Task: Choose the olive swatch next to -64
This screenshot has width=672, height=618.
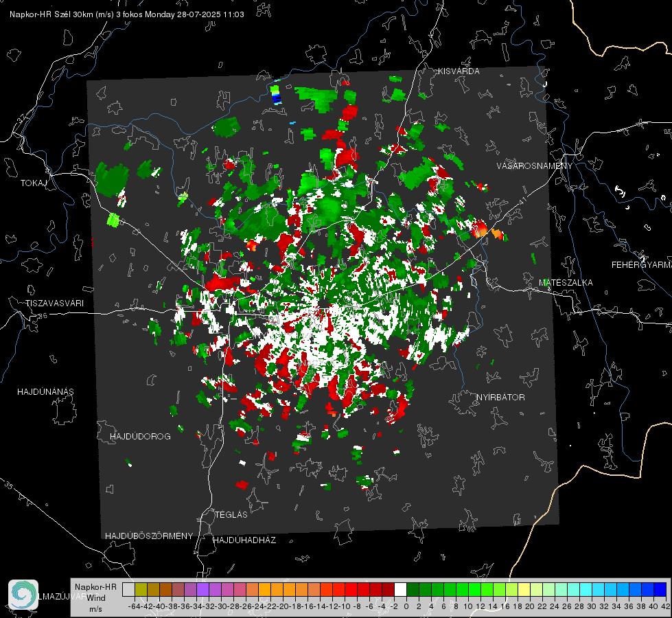Action: coord(141,589)
